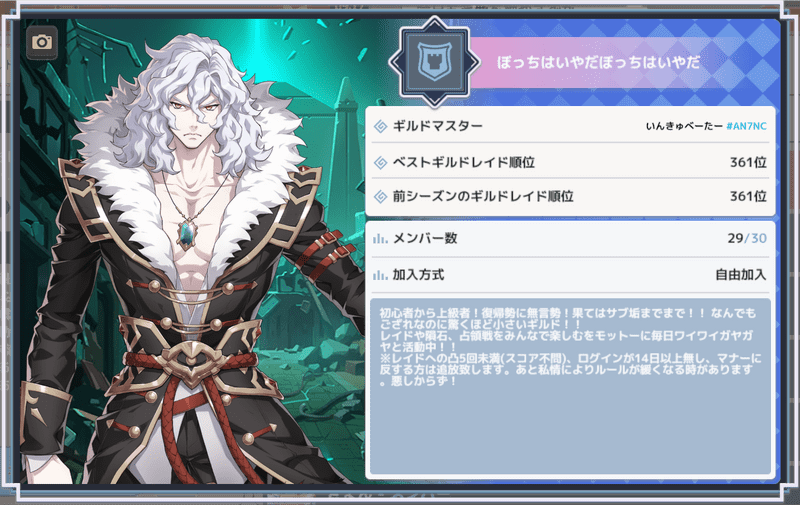Click the previous season 361位 rank value

(748, 196)
